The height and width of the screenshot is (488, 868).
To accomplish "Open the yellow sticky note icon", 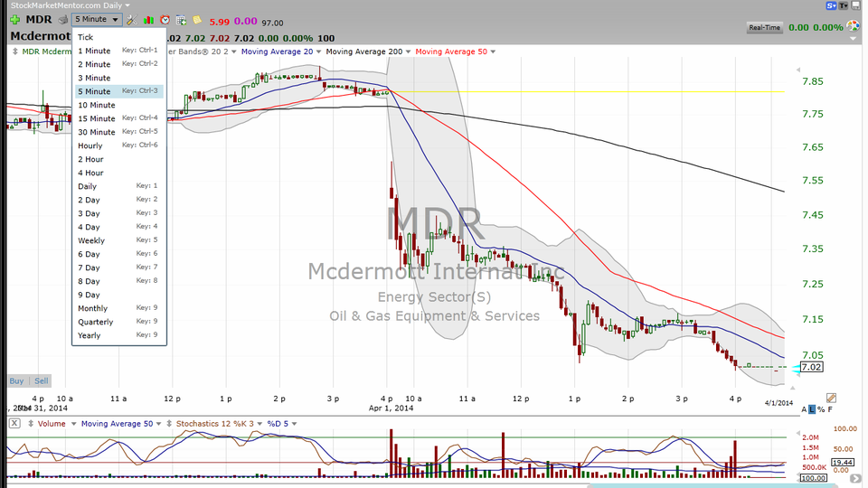I will [197, 20].
